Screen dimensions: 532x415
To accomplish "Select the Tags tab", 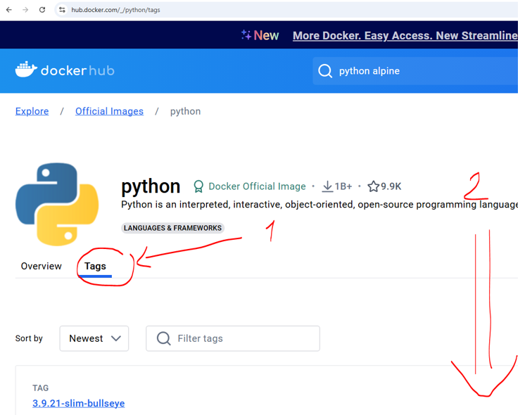I will coord(95,266).
